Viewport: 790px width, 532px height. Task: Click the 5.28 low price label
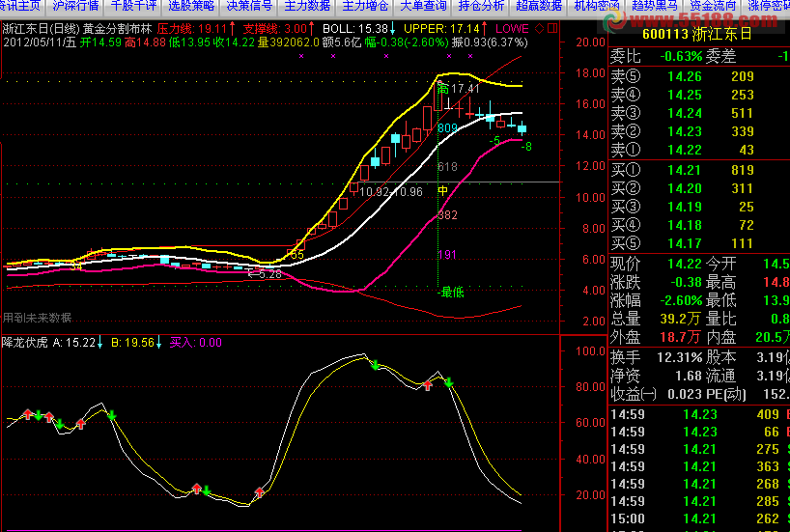(265, 274)
